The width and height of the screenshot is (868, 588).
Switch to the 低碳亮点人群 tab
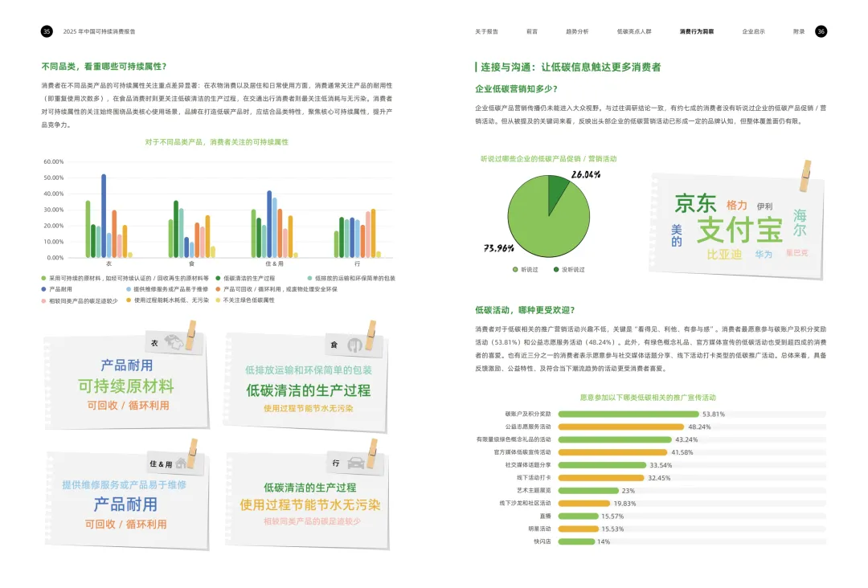coord(634,31)
